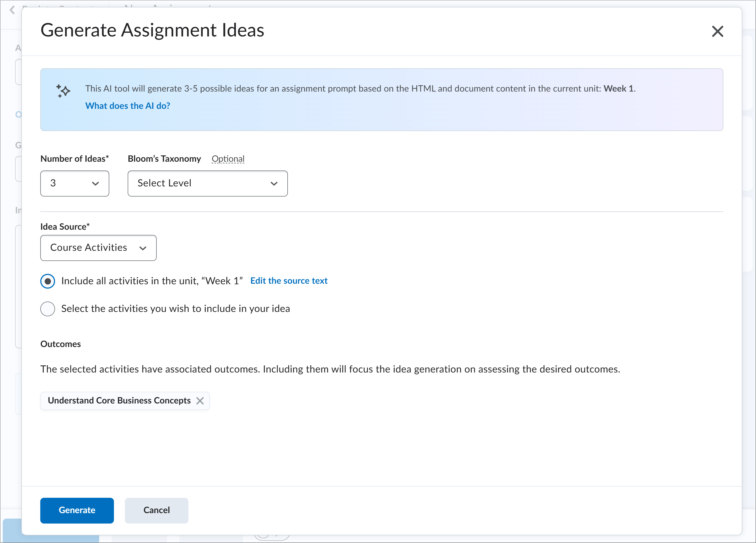Remove the Understand Core Business Concepts outcome
This screenshot has width=756, height=543.
point(200,400)
